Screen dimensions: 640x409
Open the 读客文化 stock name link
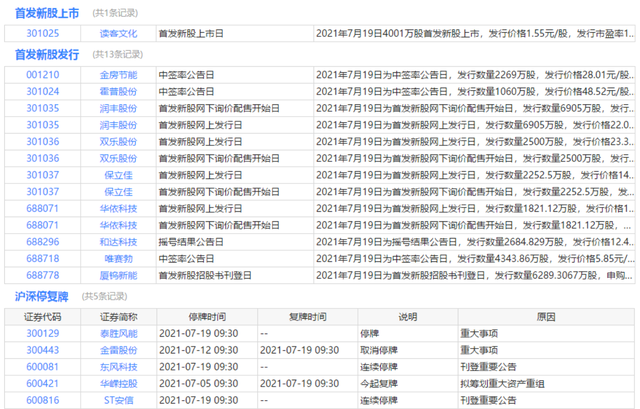(x=118, y=32)
